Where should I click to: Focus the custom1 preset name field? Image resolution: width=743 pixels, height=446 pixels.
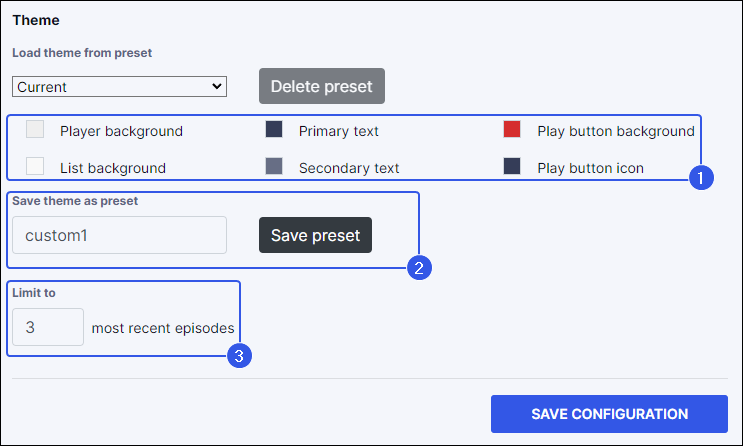[120, 235]
